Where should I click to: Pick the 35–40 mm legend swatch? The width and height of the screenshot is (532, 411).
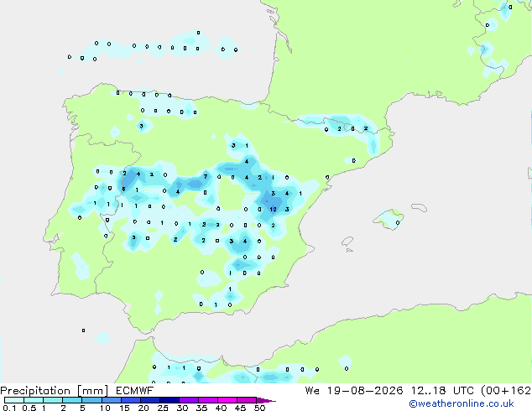click(x=207, y=400)
